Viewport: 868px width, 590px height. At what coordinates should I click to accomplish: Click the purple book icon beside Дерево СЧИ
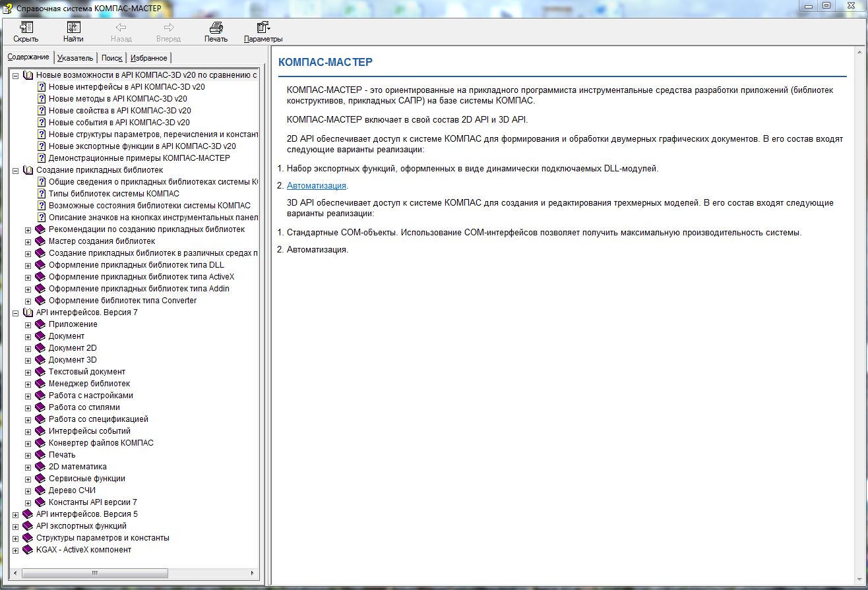pos(40,490)
